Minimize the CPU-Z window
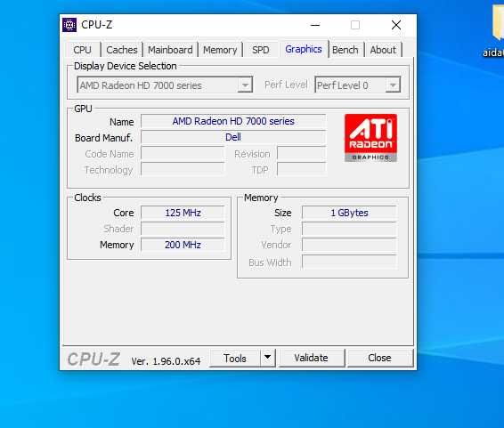The width and height of the screenshot is (504, 428). pyautogui.click(x=315, y=25)
